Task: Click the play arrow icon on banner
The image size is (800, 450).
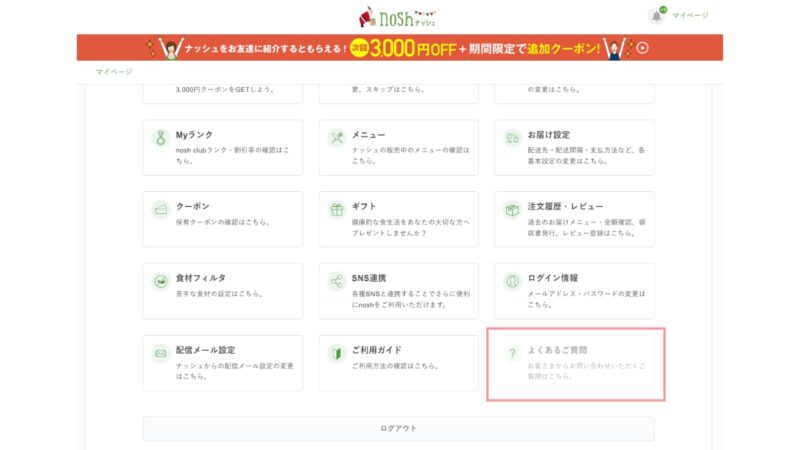Action: [x=642, y=48]
